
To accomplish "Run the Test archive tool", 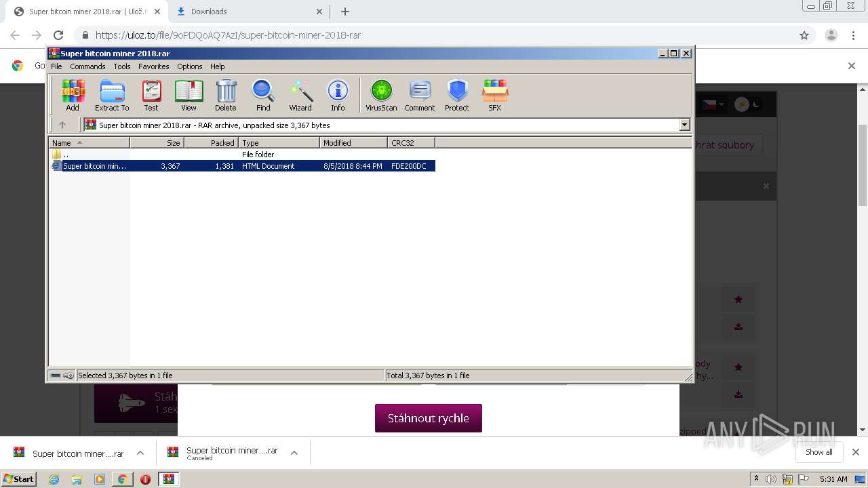I will click(151, 95).
